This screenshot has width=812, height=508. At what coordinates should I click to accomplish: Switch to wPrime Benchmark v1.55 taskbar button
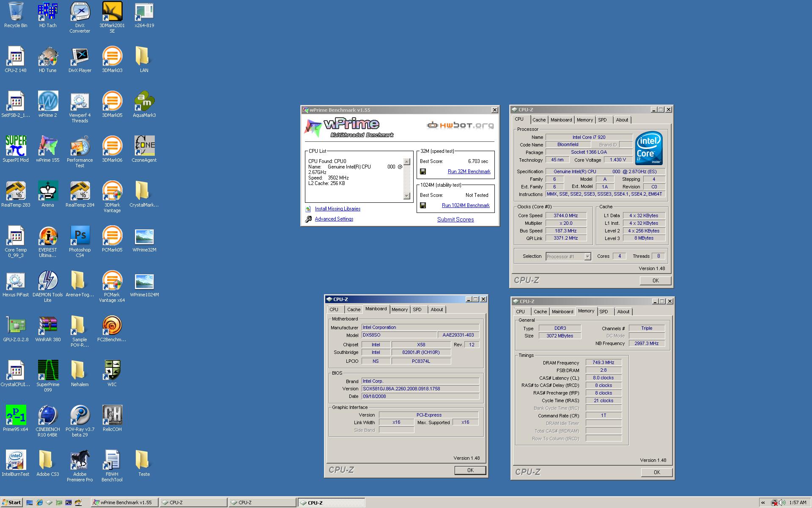124,502
